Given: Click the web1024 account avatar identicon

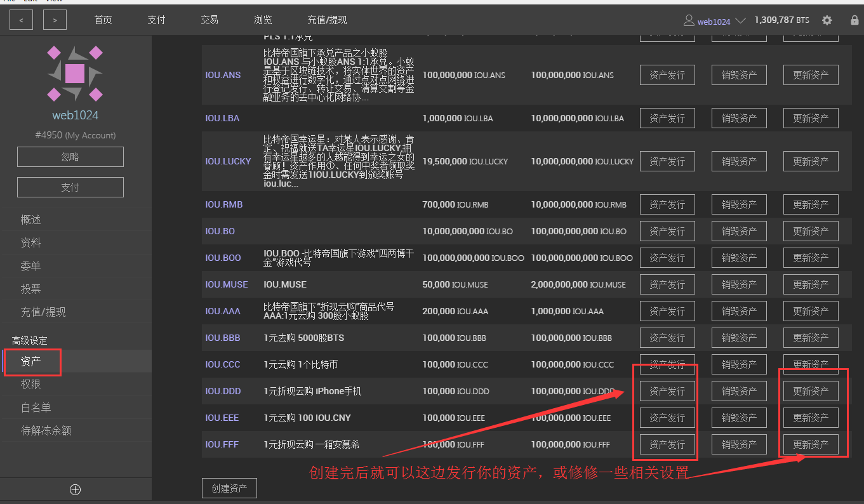Looking at the screenshot, I should tap(75, 73).
